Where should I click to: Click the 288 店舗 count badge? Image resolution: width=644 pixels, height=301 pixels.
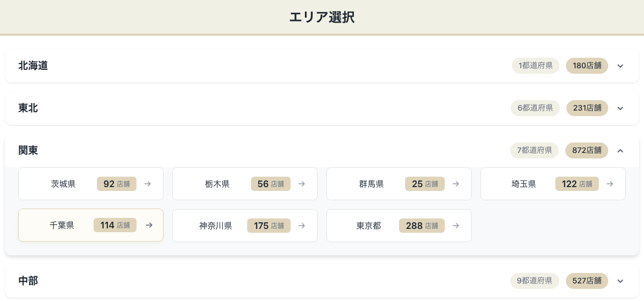pyautogui.click(x=422, y=226)
